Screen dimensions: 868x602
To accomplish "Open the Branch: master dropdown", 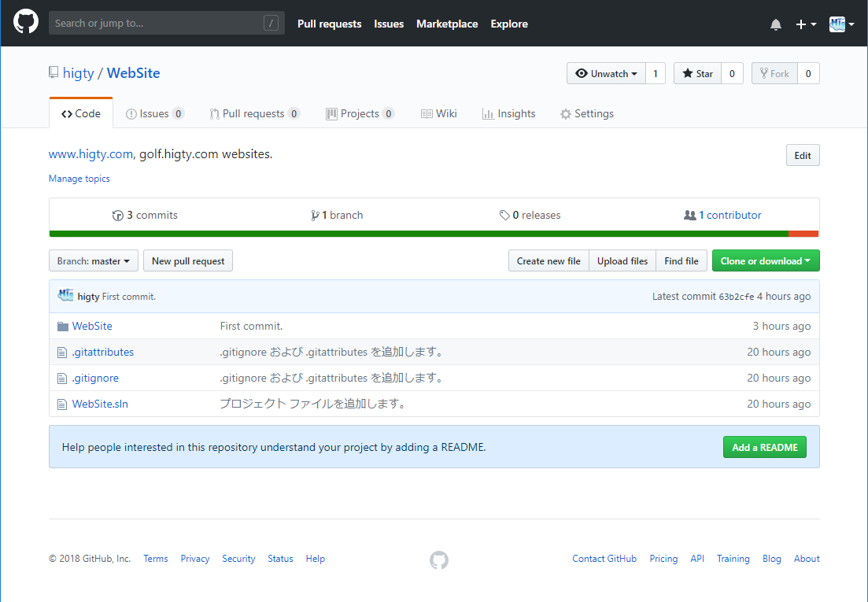I will [93, 260].
